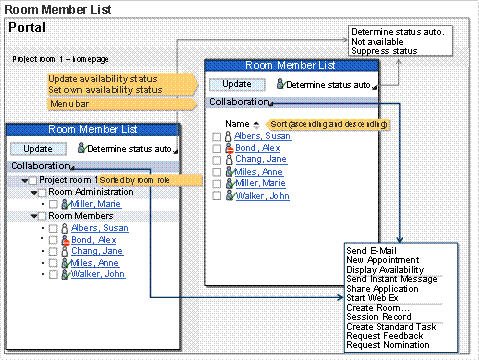Select Create Standard Task menu entry
Screen dimensions: 479x360
pos(391,327)
